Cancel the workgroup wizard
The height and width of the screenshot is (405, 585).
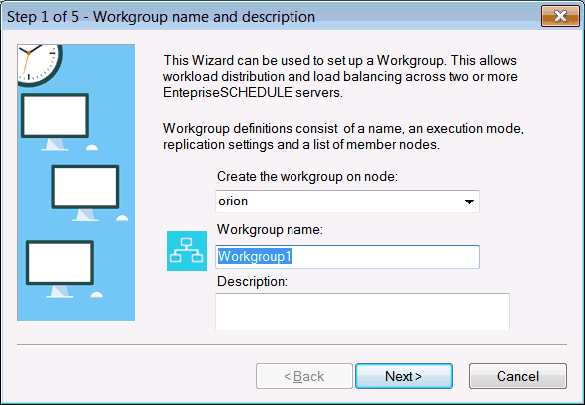518,376
